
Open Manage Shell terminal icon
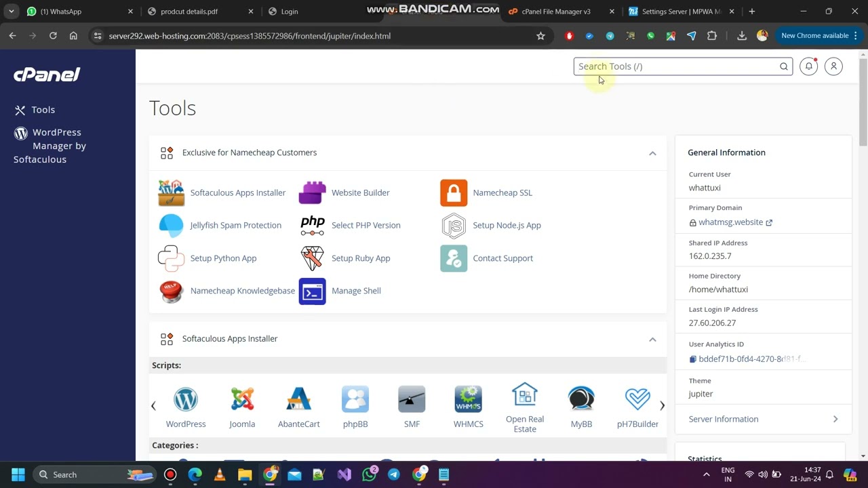click(312, 291)
